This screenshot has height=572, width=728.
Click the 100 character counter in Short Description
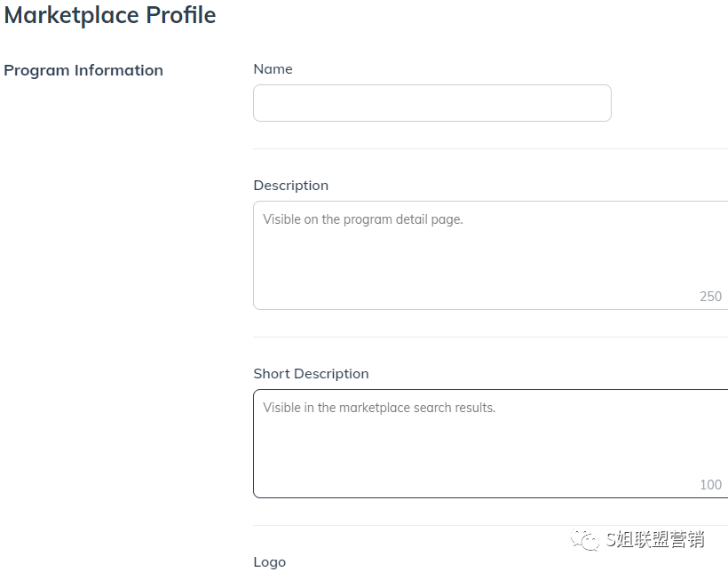(x=710, y=485)
